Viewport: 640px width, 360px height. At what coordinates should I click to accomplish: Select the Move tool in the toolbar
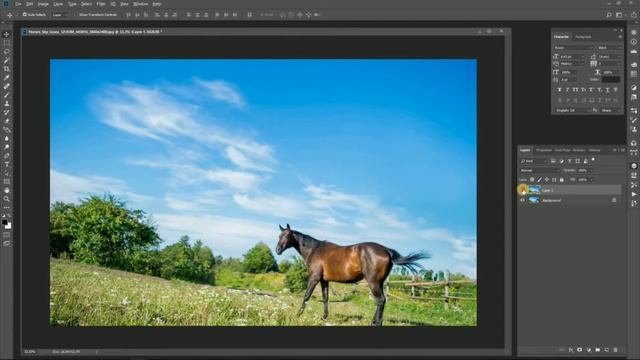click(7, 34)
